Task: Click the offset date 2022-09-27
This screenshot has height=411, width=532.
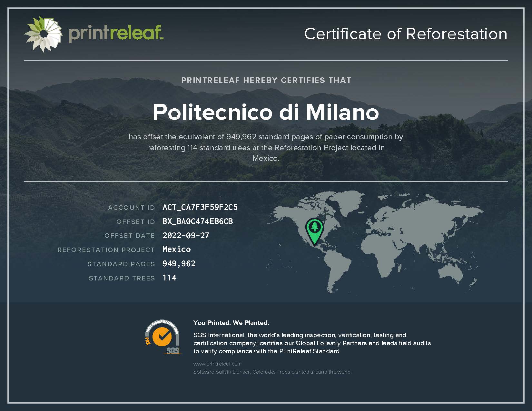Action: tap(186, 236)
